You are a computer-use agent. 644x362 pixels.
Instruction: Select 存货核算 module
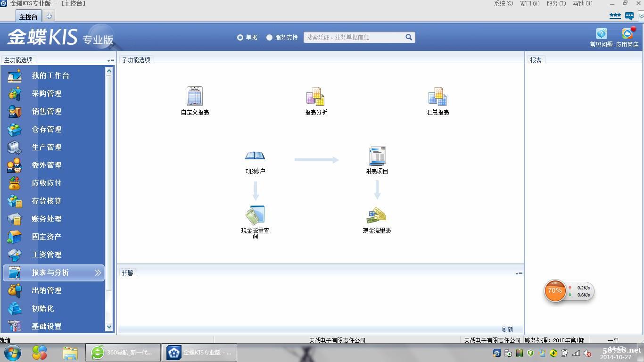pyautogui.click(x=47, y=201)
